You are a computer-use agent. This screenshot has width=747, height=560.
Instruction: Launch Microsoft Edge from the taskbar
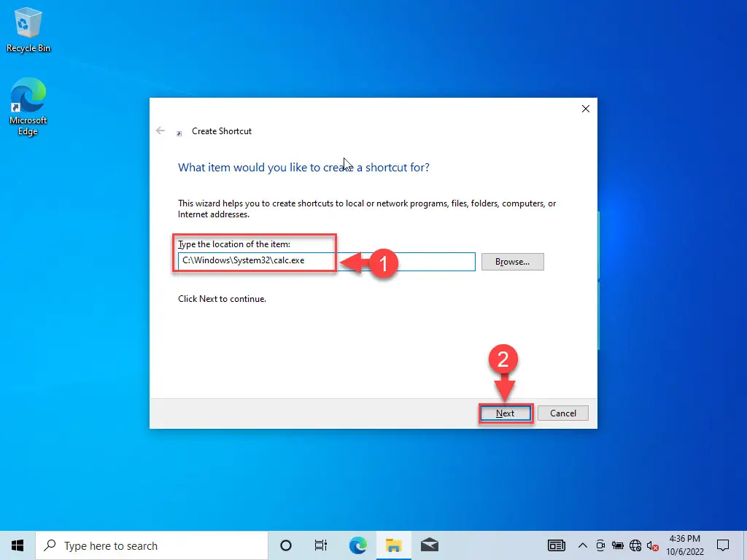357,545
